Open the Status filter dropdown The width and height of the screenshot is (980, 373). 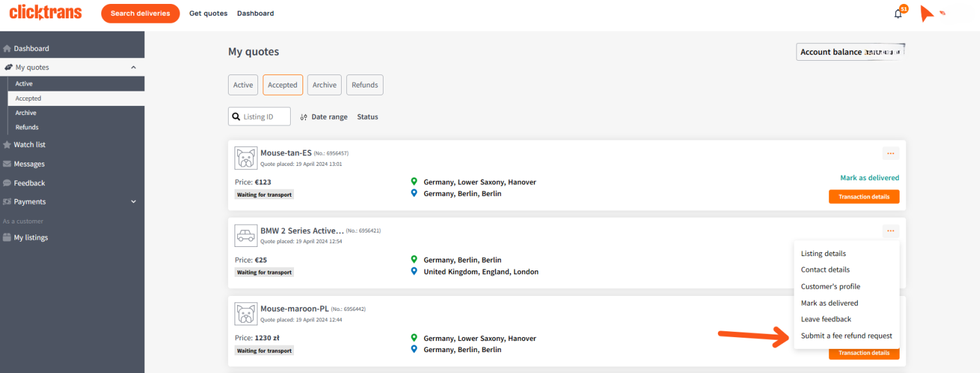pyautogui.click(x=367, y=117)
